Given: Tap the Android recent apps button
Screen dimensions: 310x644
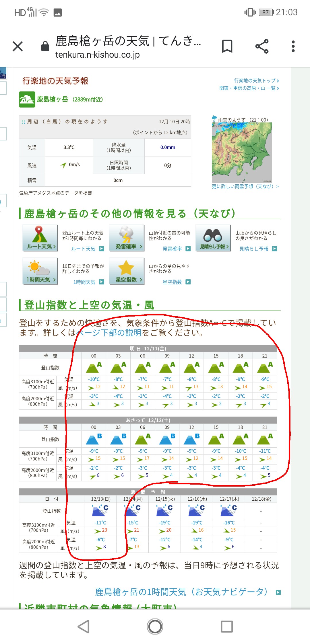Looking at the screenshot, I should pyautogui.click(x=227, y=627).
